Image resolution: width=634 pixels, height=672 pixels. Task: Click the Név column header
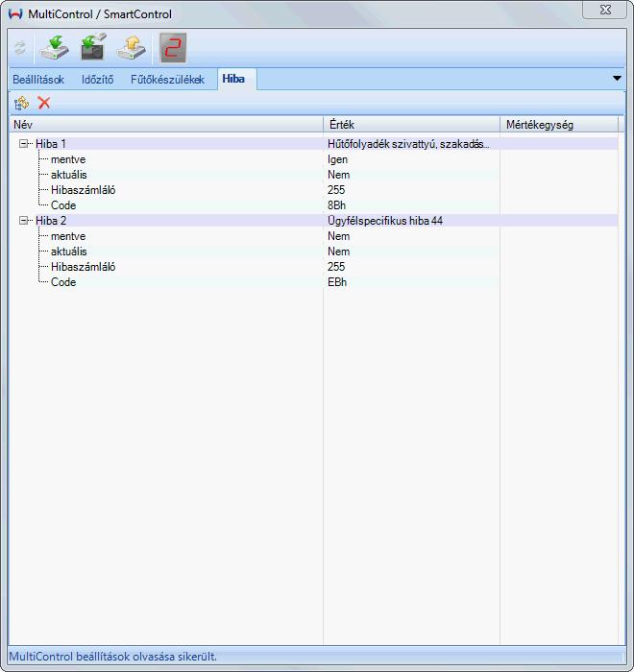point(166,125)
